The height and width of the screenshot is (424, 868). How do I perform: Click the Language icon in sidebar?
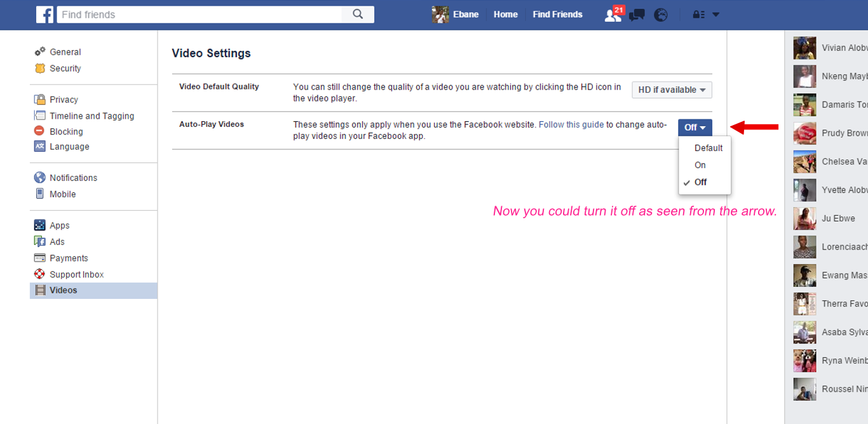40,147
